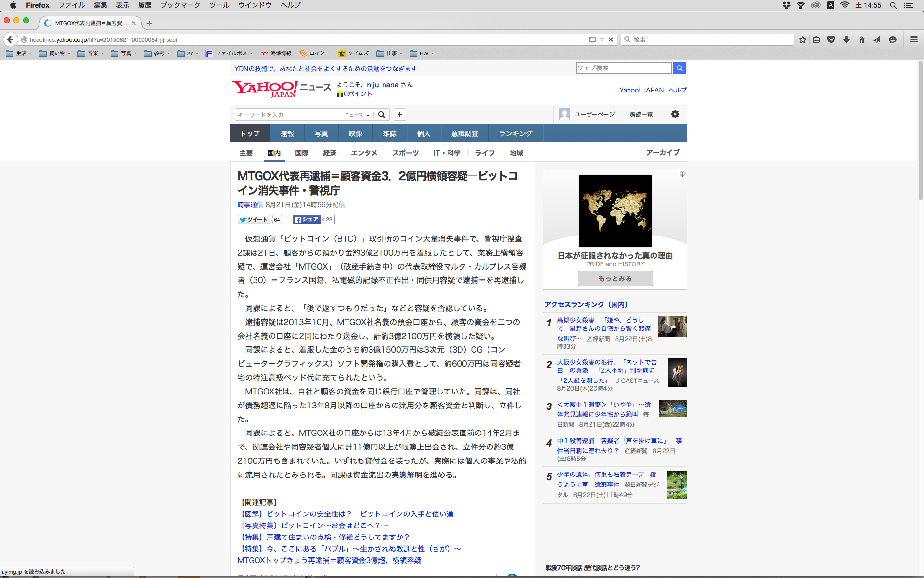This screenshot has height=578, width=924.
Task: Click plus button next to keyword search
Action: coord(400,115)
